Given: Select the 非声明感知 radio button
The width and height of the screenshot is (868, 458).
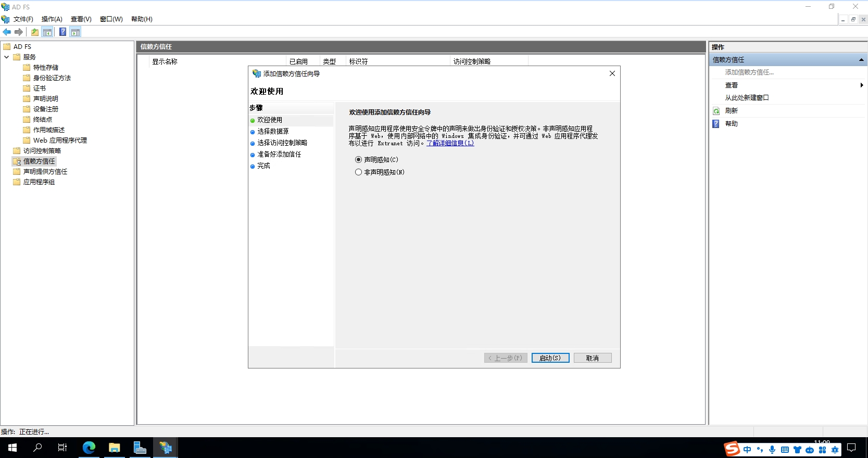Looking at the screenshot, I should (x=358, y=172).
